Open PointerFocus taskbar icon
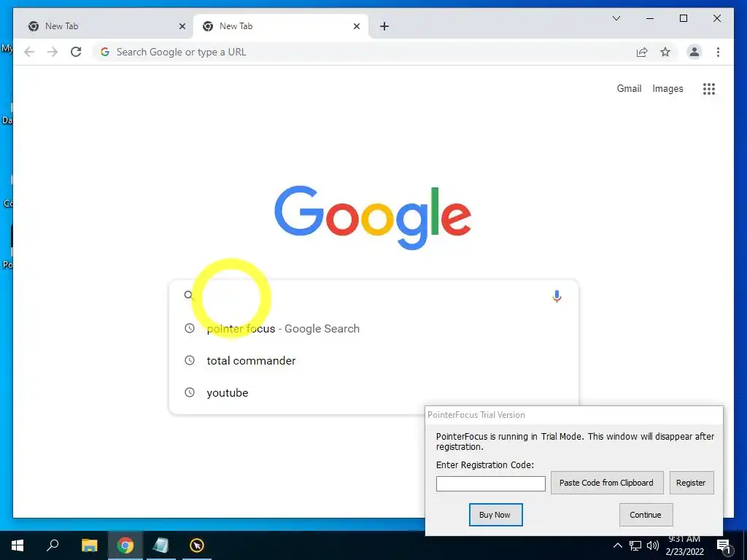 [197, 545]
